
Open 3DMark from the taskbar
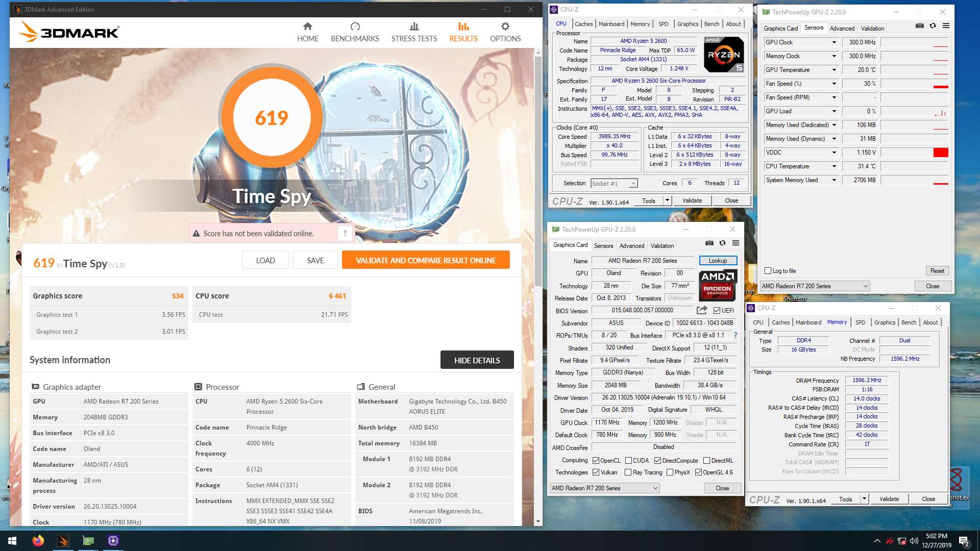[x=63, y=541]
